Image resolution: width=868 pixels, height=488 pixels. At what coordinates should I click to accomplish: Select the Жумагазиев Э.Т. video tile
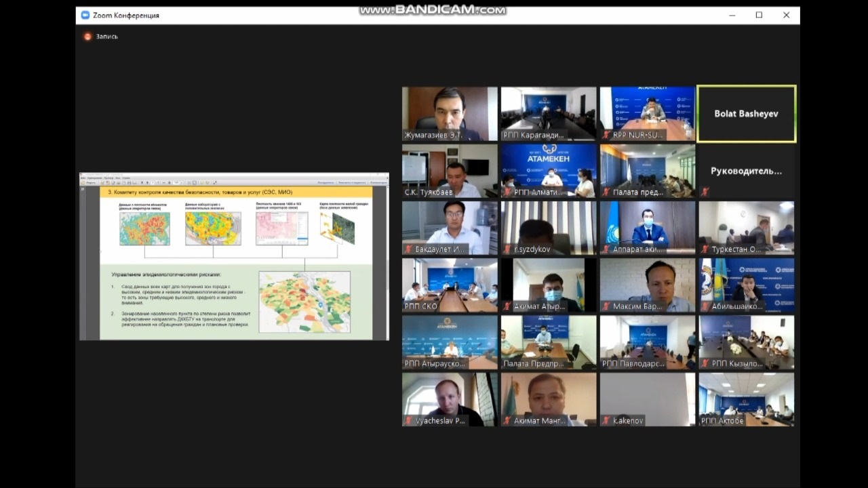point(449,108)
